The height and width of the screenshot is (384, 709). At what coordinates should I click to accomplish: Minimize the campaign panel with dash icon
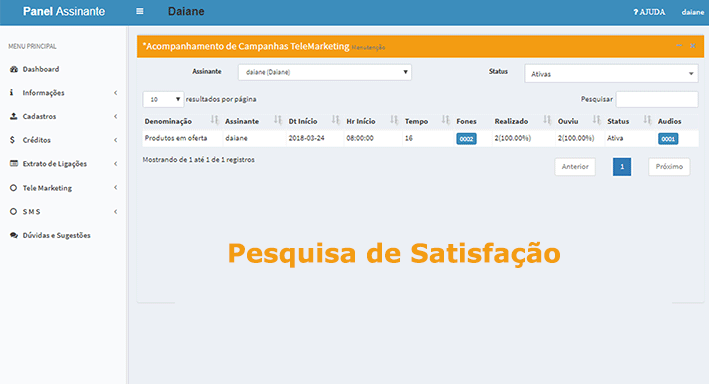679,46
